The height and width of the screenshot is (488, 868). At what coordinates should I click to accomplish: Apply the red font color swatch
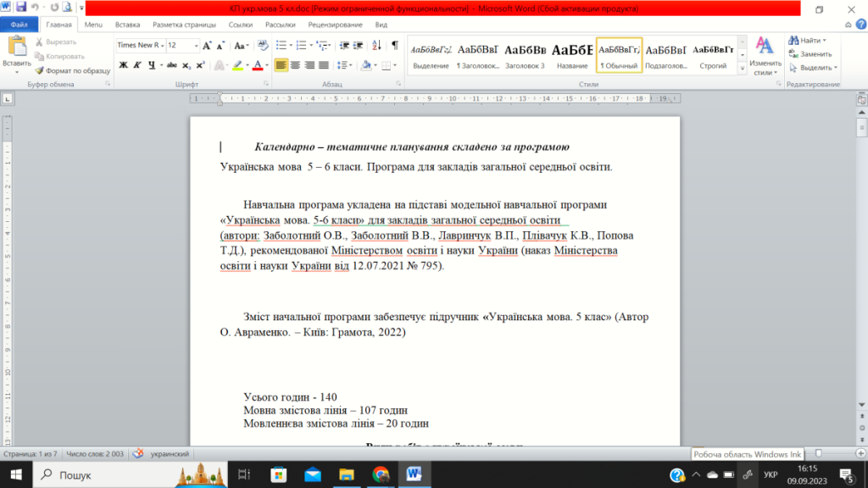[x=259, y=65]
